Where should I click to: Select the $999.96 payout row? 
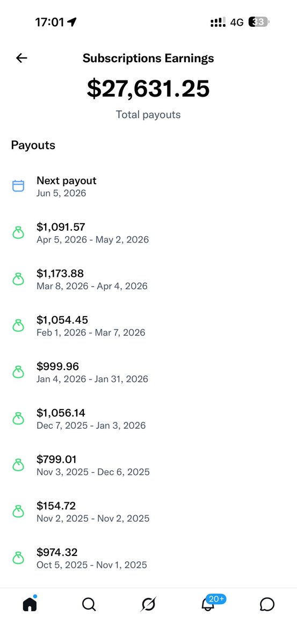click(148, 372)
